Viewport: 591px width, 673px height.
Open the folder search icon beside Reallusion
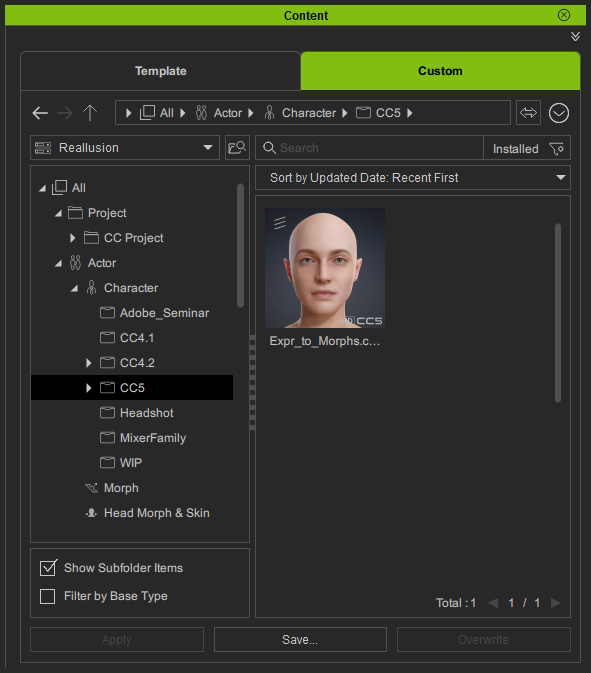tap(237, 148)
